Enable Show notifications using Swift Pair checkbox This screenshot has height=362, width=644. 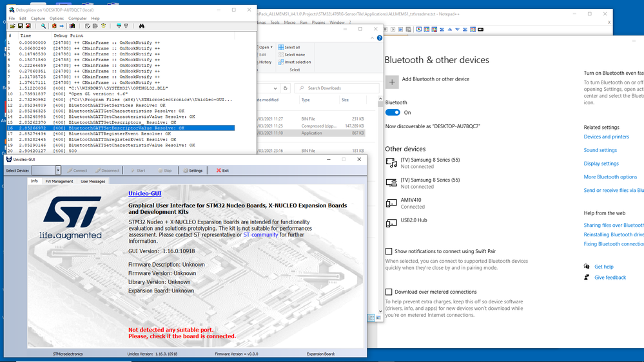point(389,251)
